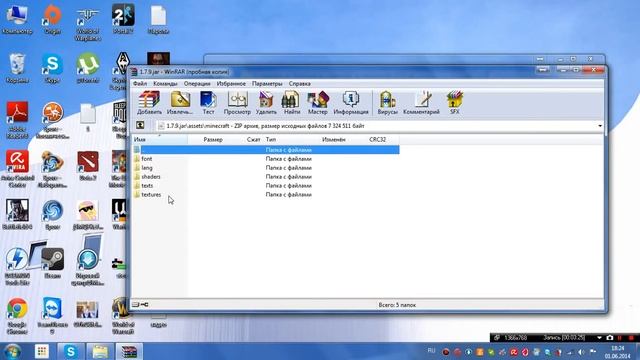Run the Вирусы (Virus scan) tool
The width and height of the screenshot is (640, 360).
[x=387, y=102]
